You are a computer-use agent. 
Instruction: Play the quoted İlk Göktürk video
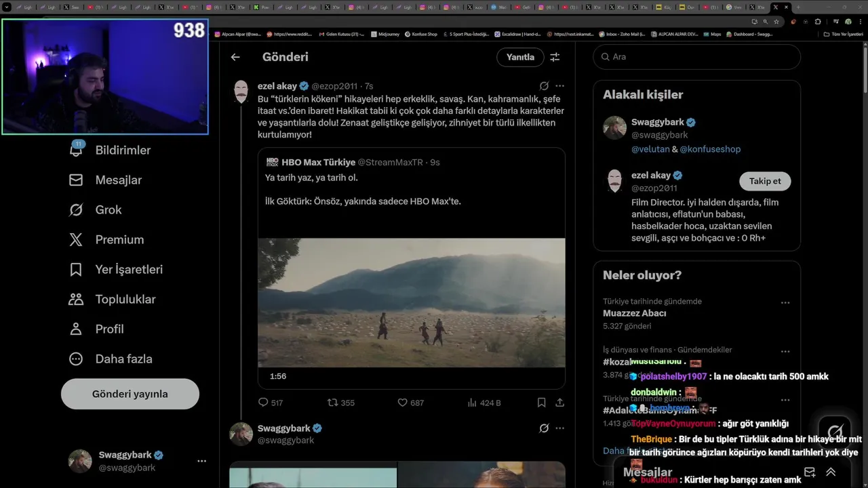click(x=411, y=302)
